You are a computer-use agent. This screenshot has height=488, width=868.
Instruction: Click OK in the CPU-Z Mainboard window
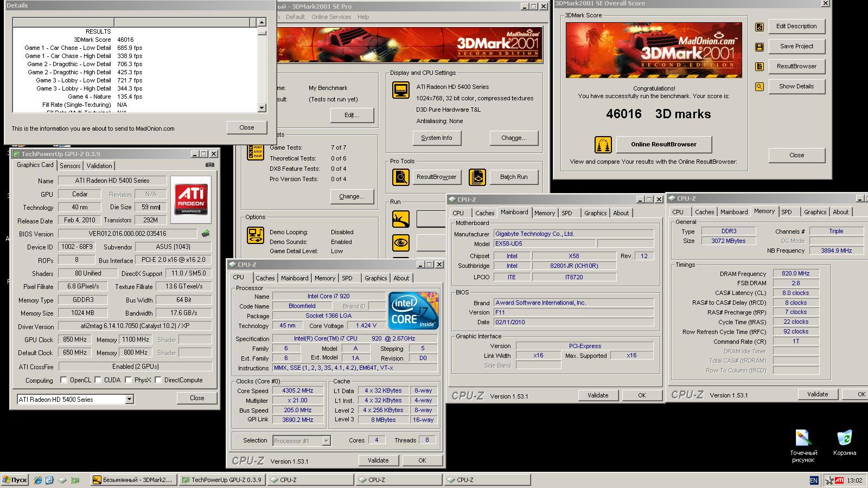642,395
